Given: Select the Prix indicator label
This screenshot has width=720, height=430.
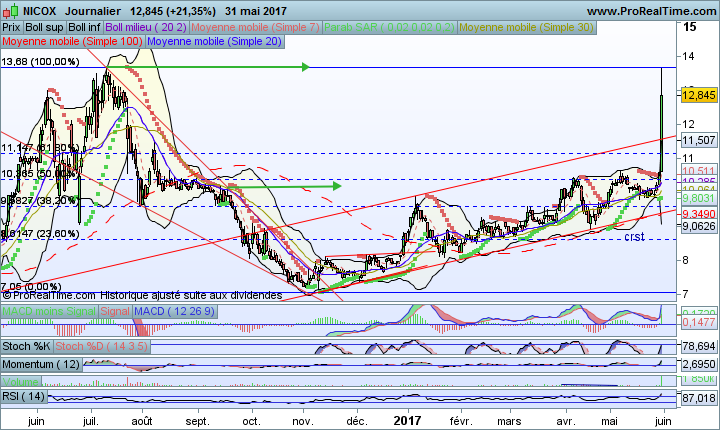Looking at the screenshot, I should 11,28.
